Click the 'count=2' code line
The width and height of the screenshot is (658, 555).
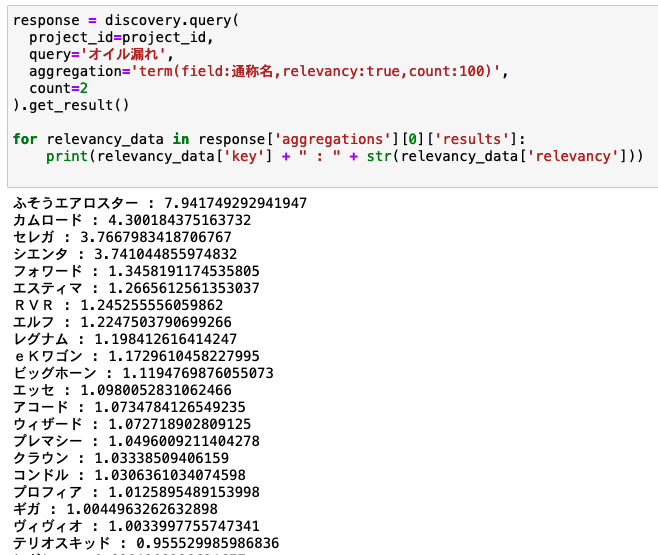pyautogui.click(x=58, y=88)
